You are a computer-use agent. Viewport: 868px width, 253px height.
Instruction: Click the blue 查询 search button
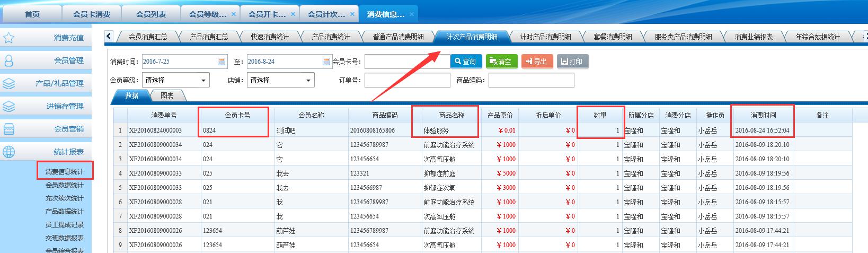coord(466,62)
